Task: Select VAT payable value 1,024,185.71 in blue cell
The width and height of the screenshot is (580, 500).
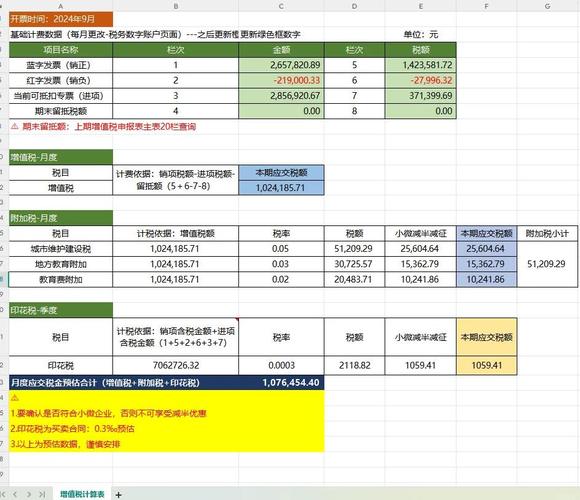Action: (281, 188)
